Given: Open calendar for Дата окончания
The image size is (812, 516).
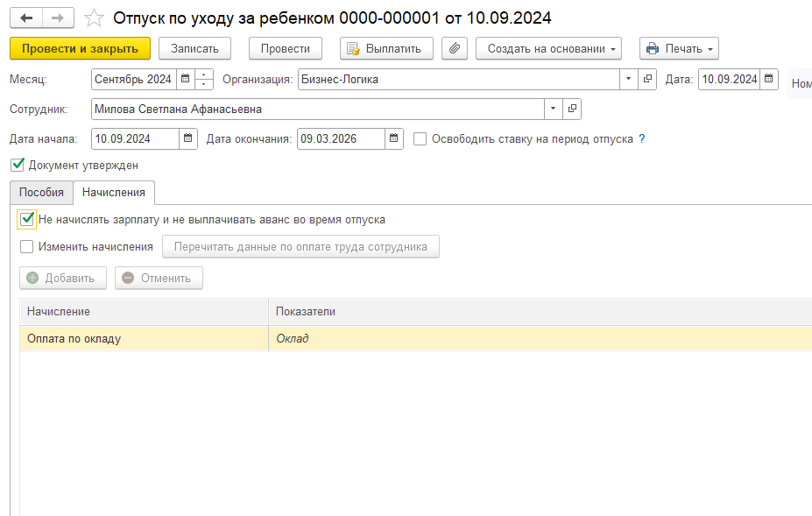Looking at the screenshot, I should click(x=393, y=138).
